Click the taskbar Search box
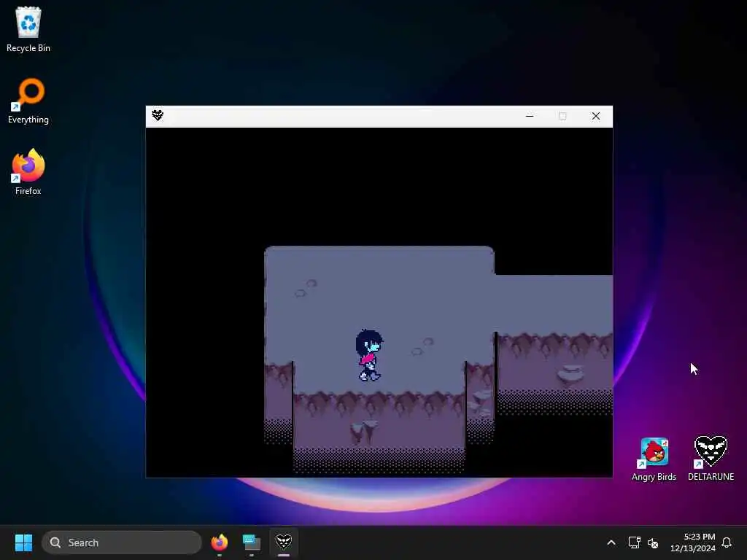The image size is (747, 560). [x=122, y=542]
